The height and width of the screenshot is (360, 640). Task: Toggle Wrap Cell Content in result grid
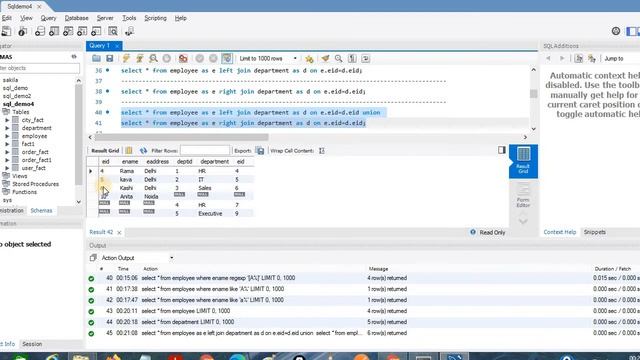[322, 151]
